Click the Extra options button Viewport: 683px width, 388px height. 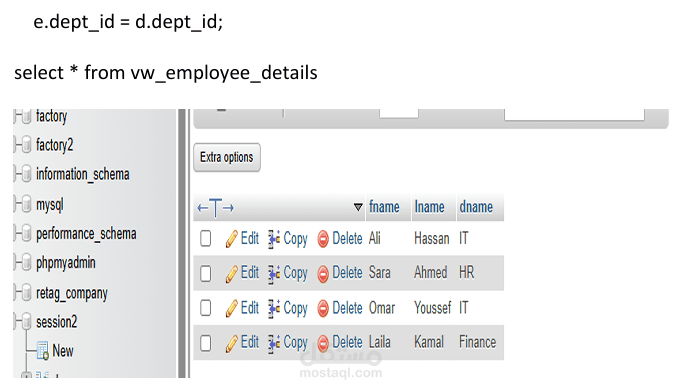pos(227,158)
